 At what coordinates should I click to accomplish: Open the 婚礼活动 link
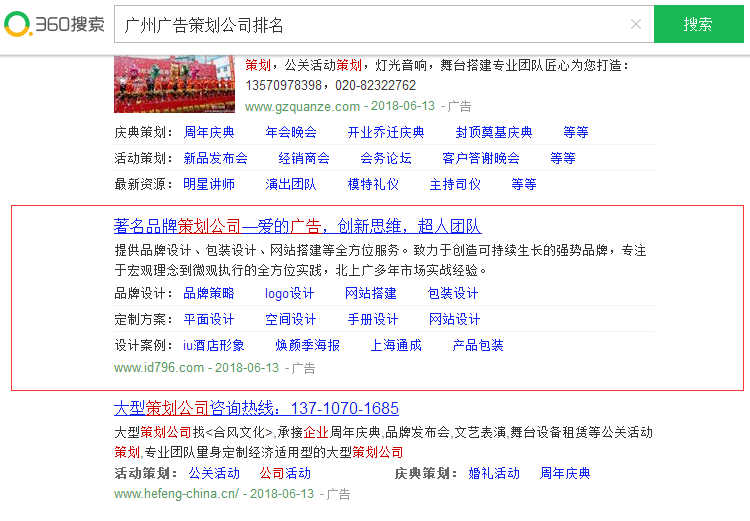(494, 473)
